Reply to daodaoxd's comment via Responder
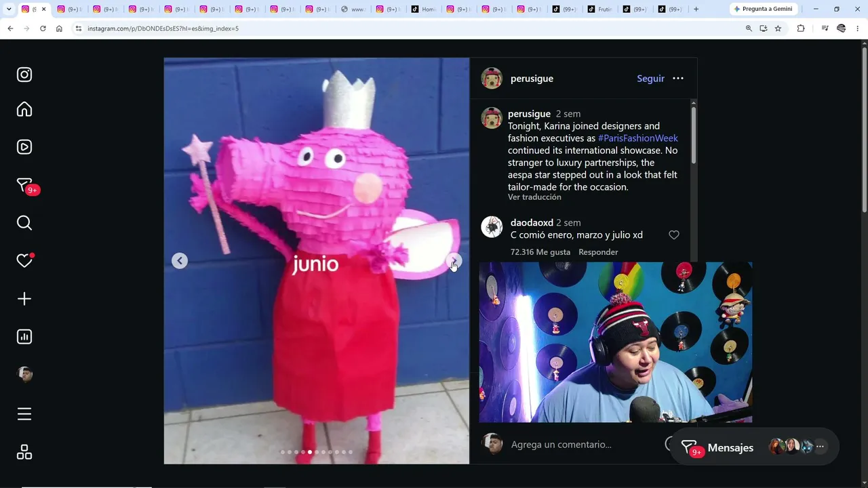Viewport: 868px width, 488px height. click(598, 252)
